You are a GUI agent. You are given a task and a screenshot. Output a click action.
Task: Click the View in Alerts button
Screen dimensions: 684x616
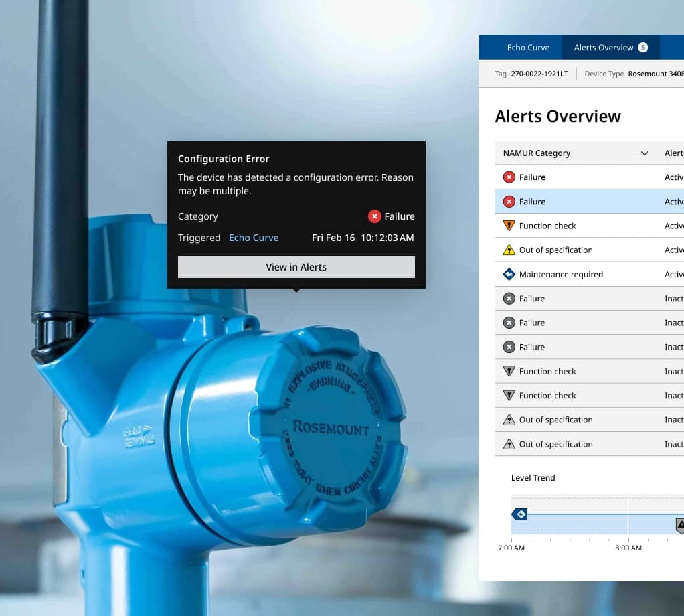click(x=296, y=266)
